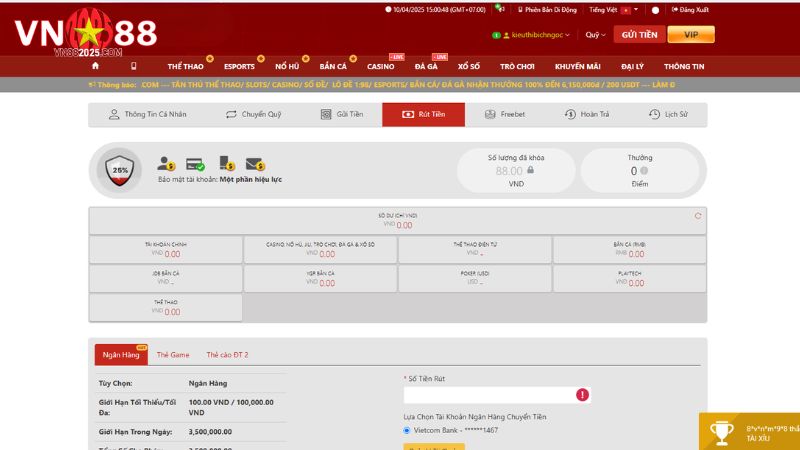800x450 pixels.
Task: Open the TRÒ CHƠI menu
Action: [x=517, y=66]
